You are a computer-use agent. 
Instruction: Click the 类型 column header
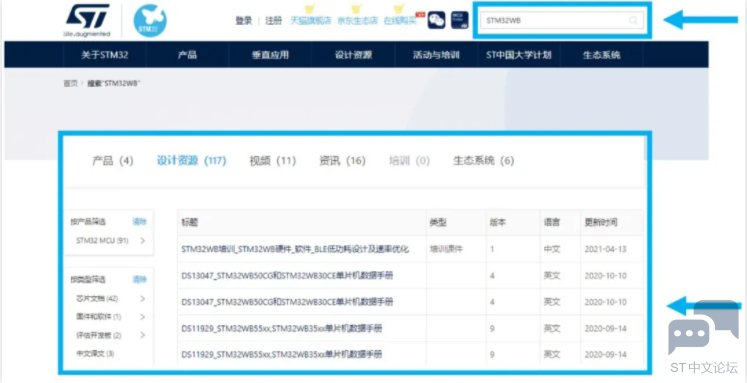(x=438, y=222)
